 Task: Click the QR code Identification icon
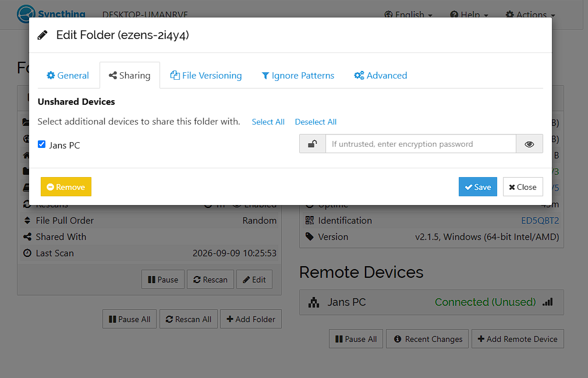pos(309,220)
